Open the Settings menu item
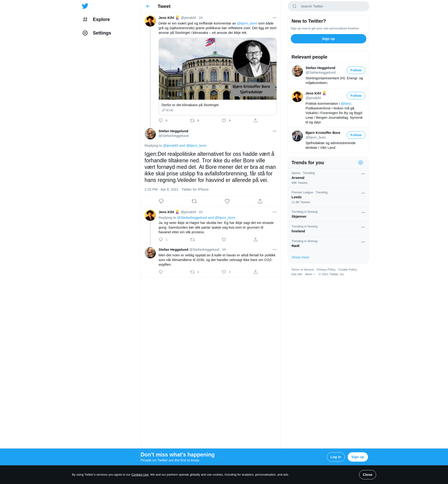The height and width of the screenshot is (484, 448). pos(101,33)
